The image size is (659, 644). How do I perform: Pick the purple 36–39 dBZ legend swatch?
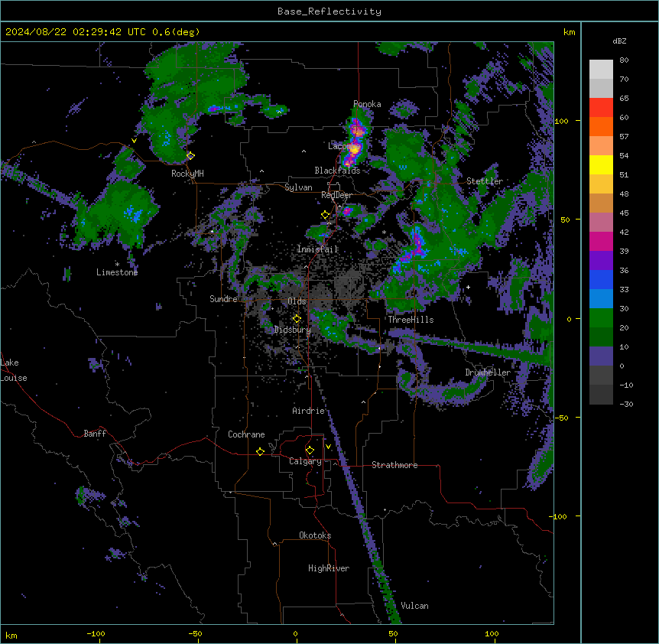[601, 261]
